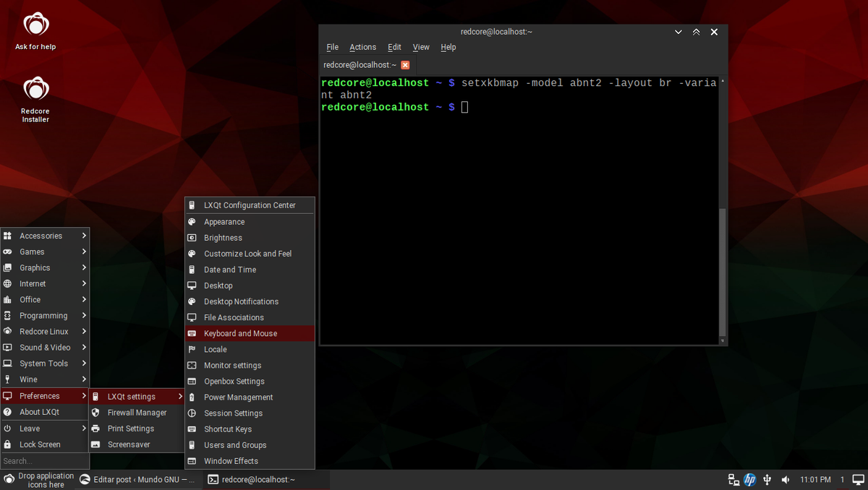Click the Print Settings printer icon
The height and width of the screenshot is (490, 868).
[x=95, y=429]
